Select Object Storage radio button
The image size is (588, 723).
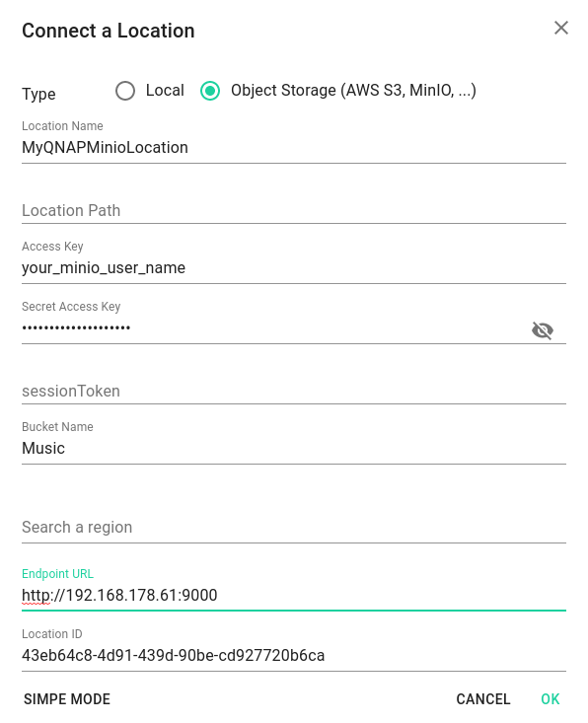coord(210,91)
